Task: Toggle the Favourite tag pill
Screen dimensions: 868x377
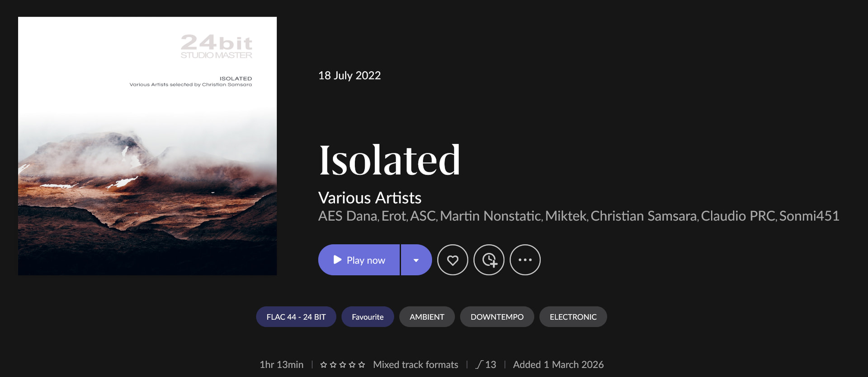Action: [368, 317]
